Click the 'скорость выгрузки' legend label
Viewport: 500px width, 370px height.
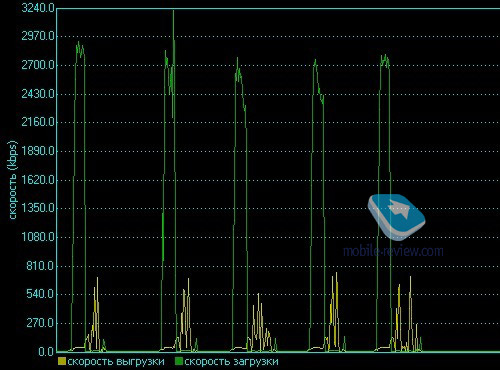pyautogui.click(x=116, y=361)
